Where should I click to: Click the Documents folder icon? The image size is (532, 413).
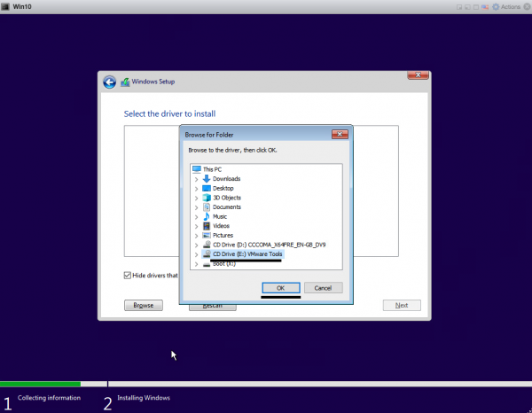coord(207,206)
